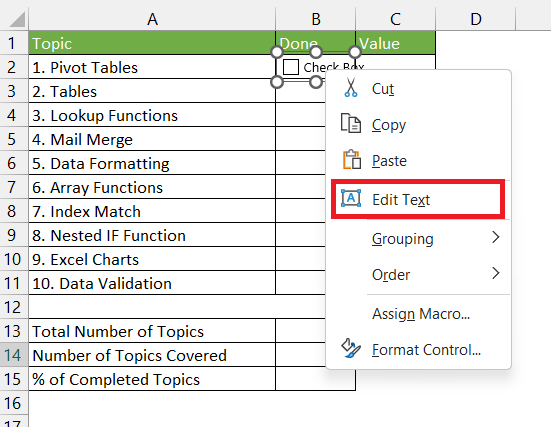Select column D header

pos(475,19)
